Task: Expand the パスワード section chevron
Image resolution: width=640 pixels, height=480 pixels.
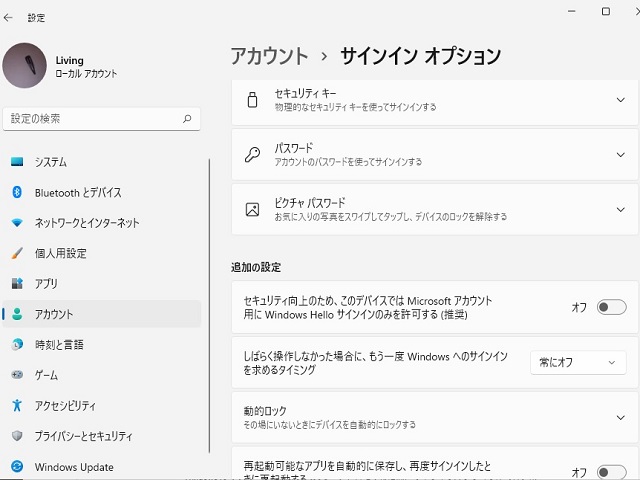Action: click(620, 155)
